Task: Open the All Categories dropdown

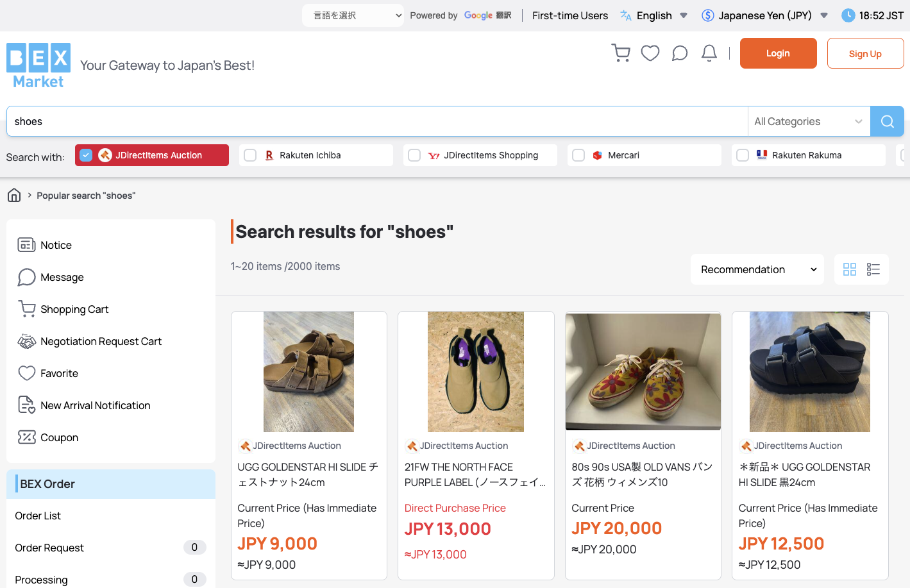Action: click(x=809, y=121)
